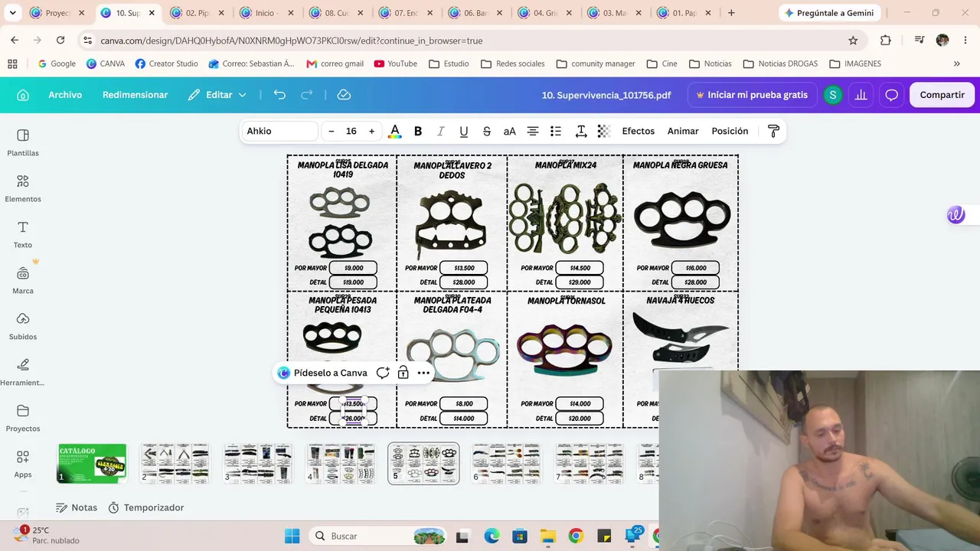Toggle underline formatting
Viewport: 980px width, 551px height.
(464, 132)
